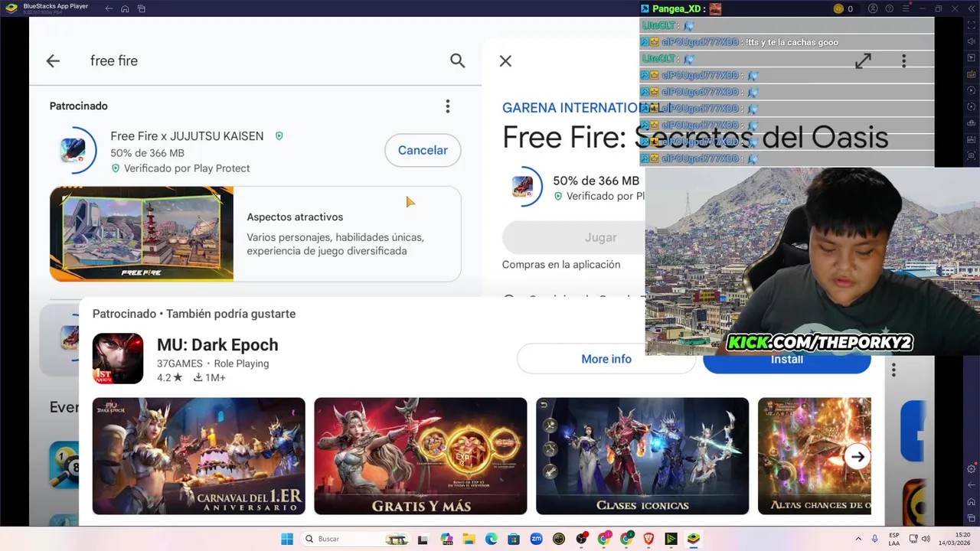This screenshot has width=980, height=551.
Task: Open the overlay three-dot menu
Action: [904, 61]
